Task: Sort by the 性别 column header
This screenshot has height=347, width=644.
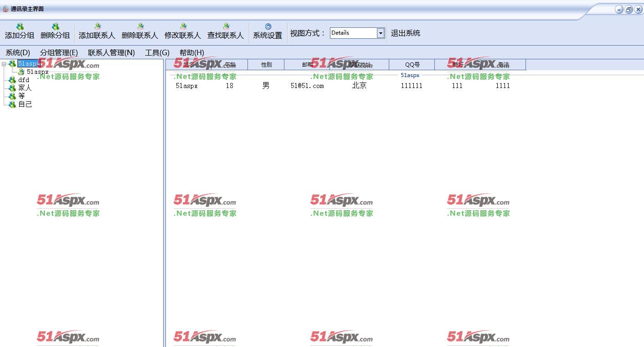Action: coord(266,65)
